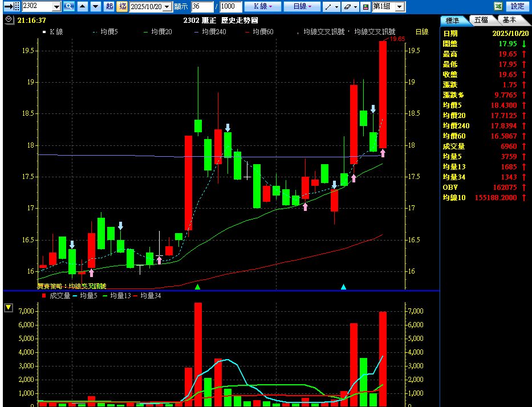The image size is (532, 407).
Task: Click the 買賣策略：均線交叉訊號 strategy label
Action: click(x=72, y=286)
